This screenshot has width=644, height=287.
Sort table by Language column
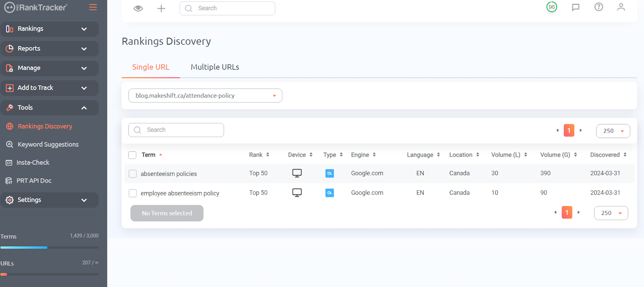pos(423,155)
